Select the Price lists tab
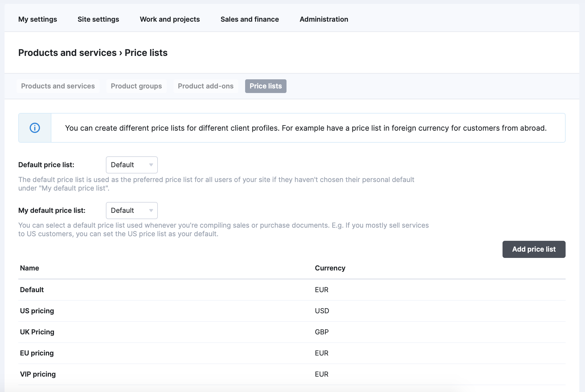The height and width of the screenshot is (392, 585). 266,86
